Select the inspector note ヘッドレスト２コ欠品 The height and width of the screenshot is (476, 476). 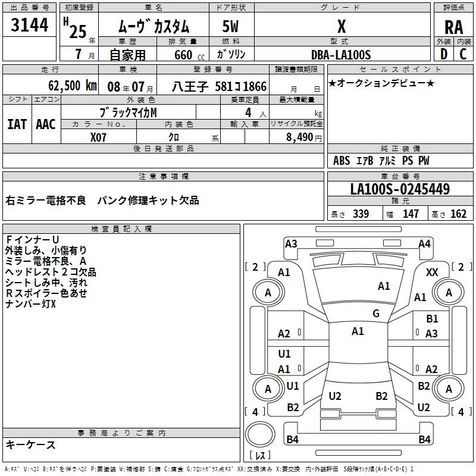pos(51,272)
